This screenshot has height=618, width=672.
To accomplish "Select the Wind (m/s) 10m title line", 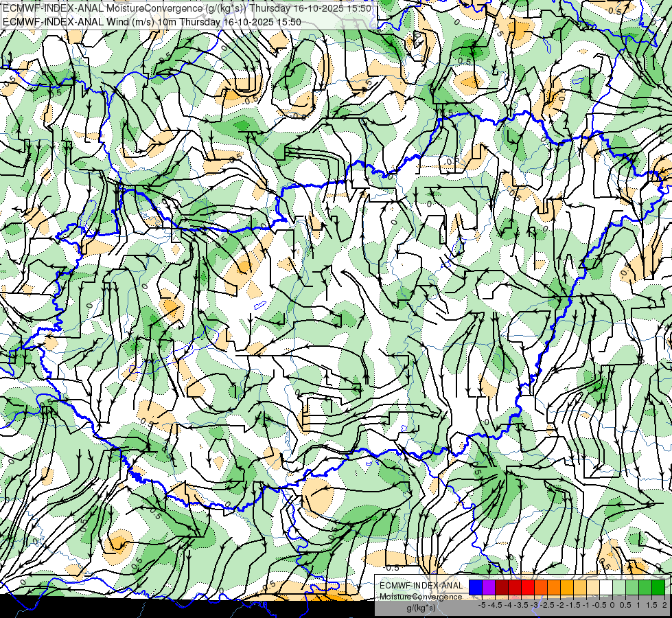I will tap(152, 22).
